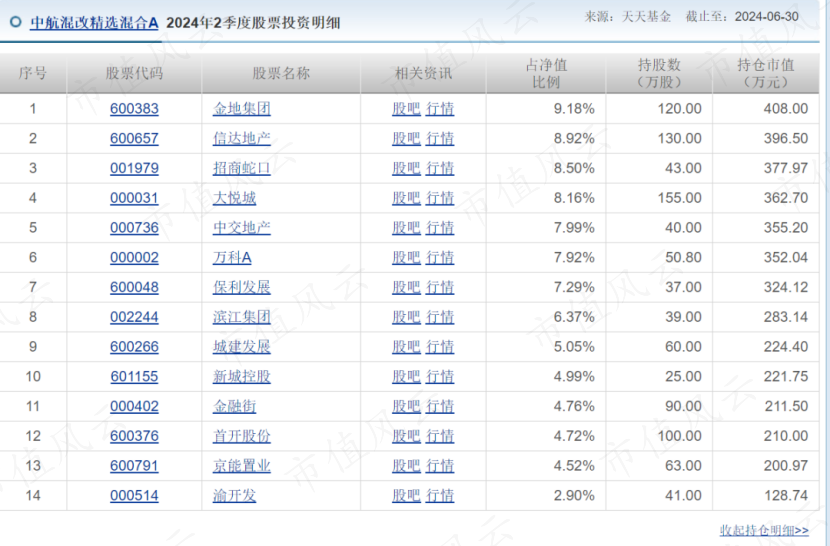Open 股吧 for 京能置业 row

point(406,466)
